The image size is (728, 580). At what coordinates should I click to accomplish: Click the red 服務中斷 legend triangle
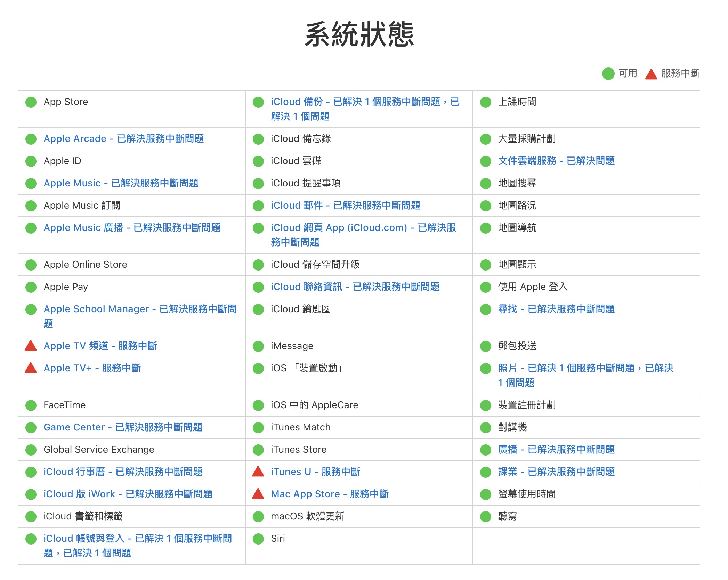[651, 74]
